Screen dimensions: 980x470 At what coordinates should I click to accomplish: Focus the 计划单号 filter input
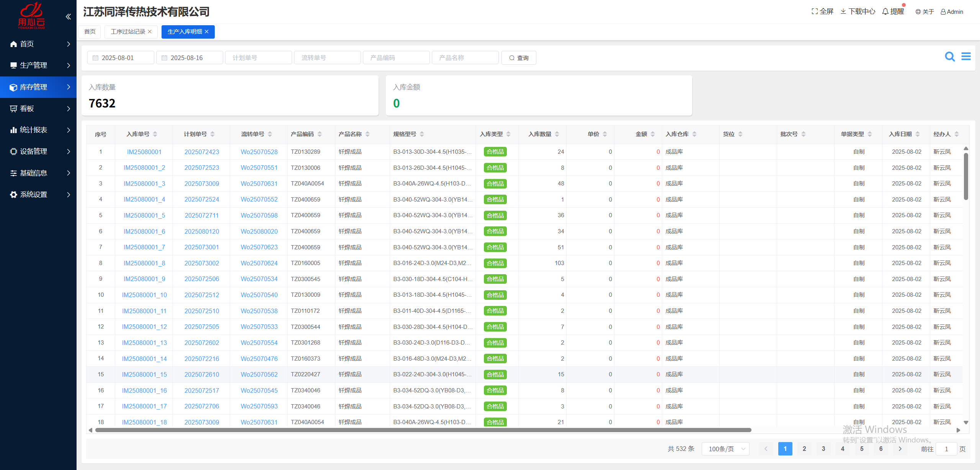259,58
